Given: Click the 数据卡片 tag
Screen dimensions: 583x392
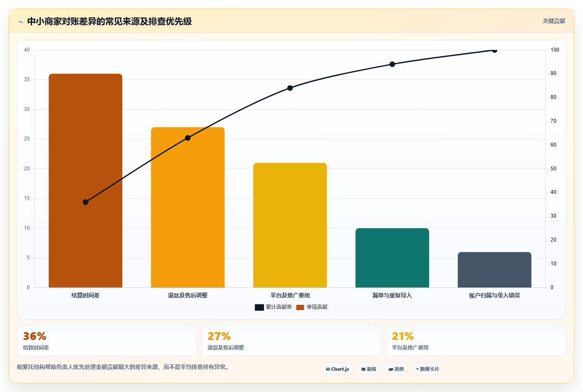Looking at the screenshot, I should click(x=428, y=369).
